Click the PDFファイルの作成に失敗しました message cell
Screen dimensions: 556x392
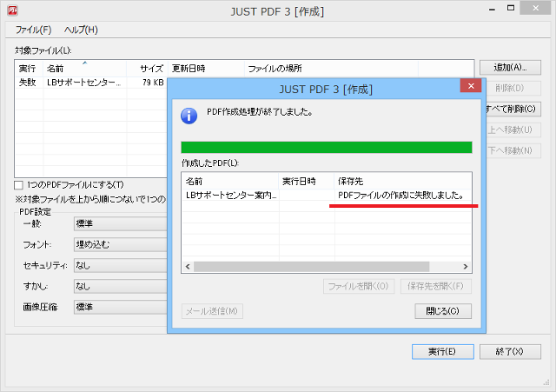coord(401,195)
